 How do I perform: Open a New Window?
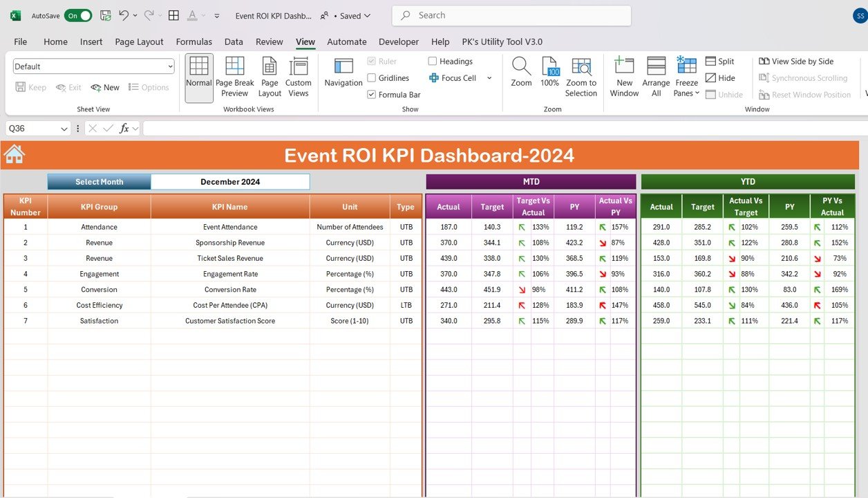[x=624, y=77]
